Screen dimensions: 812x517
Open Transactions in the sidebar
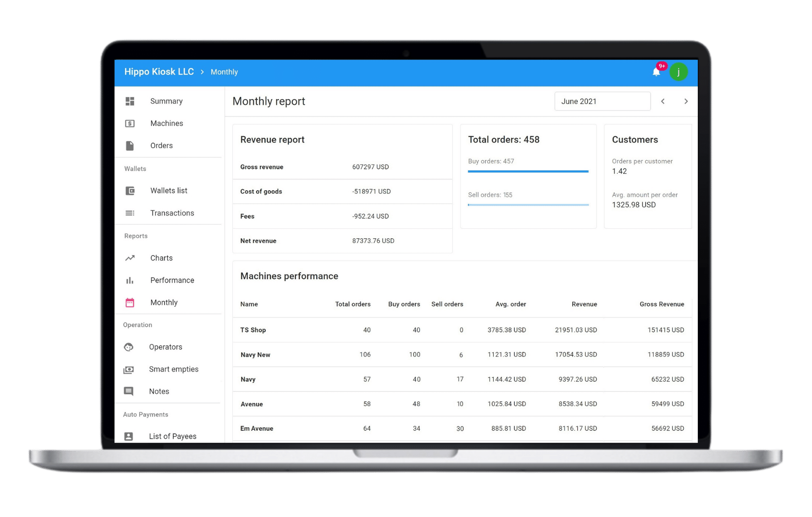coord(172,213)
